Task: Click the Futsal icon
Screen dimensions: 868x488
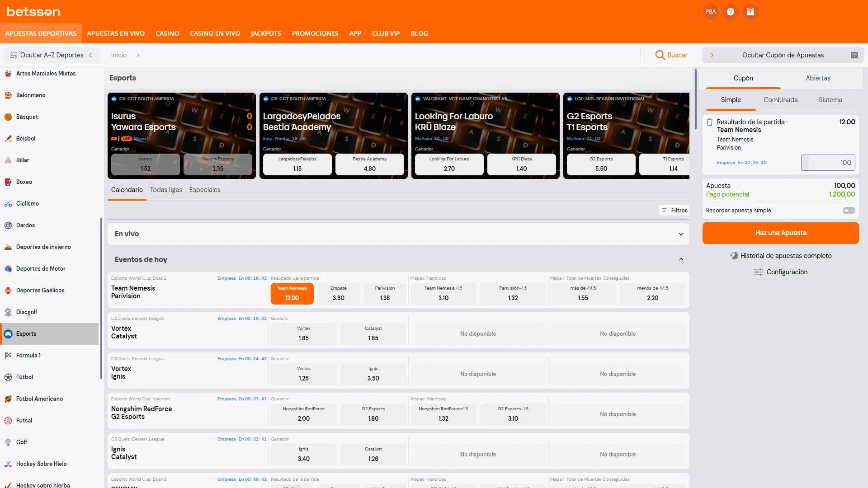Action: tap(8, 420)
